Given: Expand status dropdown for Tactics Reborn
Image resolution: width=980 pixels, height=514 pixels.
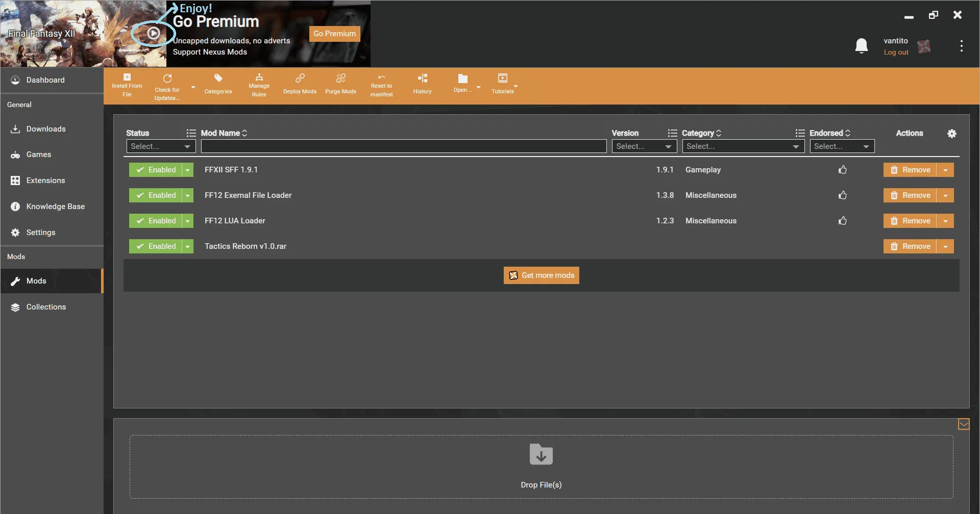Looking at the screenshot, I should 188,246.
